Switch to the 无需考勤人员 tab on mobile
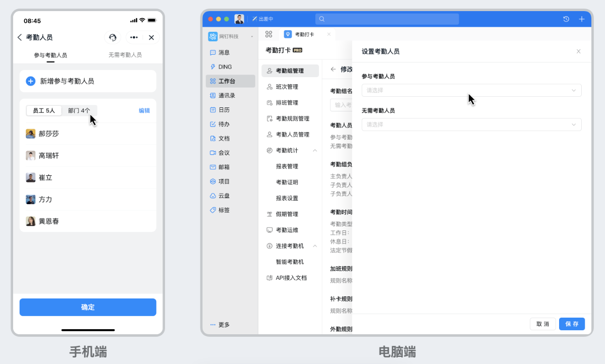 click(x=125, y=55)
